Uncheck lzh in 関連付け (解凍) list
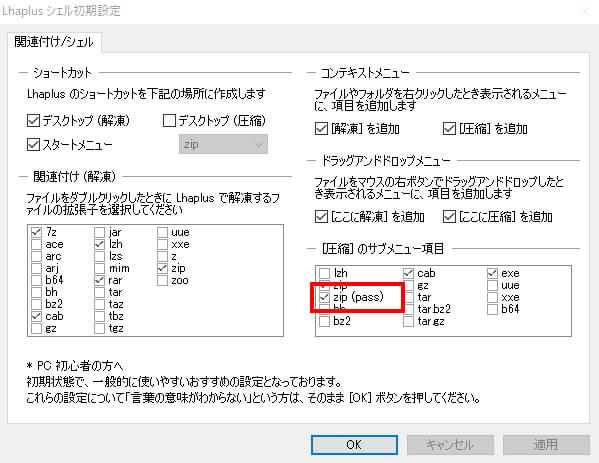599x463 pixels. coord(99,244)
